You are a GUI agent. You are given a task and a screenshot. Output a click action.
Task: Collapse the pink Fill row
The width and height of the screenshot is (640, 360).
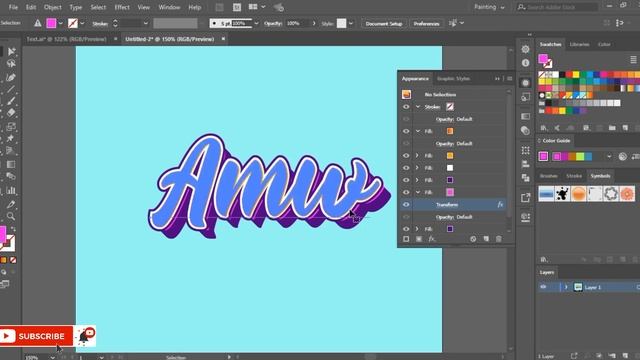tap(418, 192)
